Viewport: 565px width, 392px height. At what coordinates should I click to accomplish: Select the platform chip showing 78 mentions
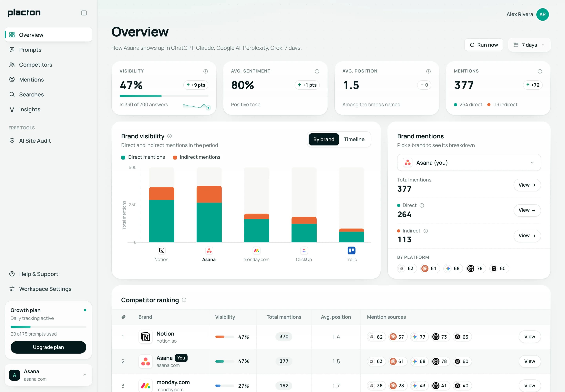(476, 269)
